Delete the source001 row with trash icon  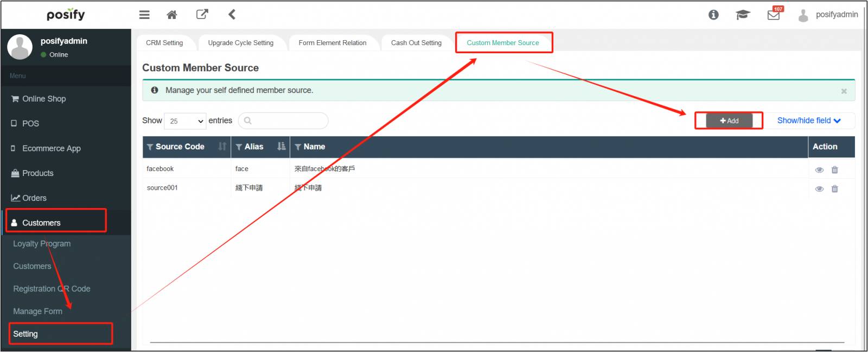pos(835,189)
